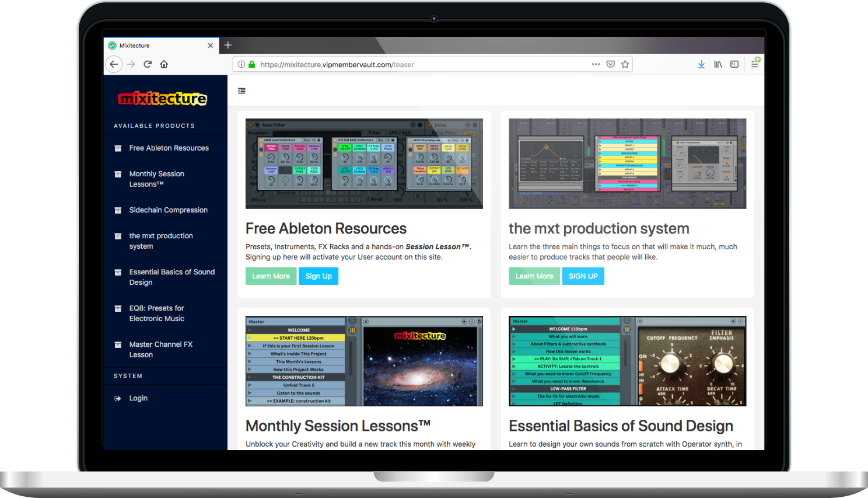Close the Mixitecture tab
Viewport: 868px width, 498px height.
pyautogui.click(x=210, y=46)
